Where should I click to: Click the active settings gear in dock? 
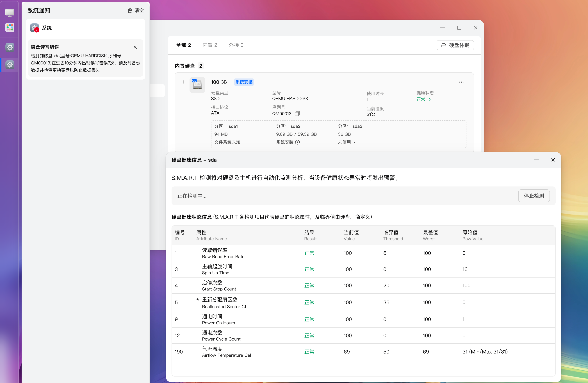[x=10, y=65]
